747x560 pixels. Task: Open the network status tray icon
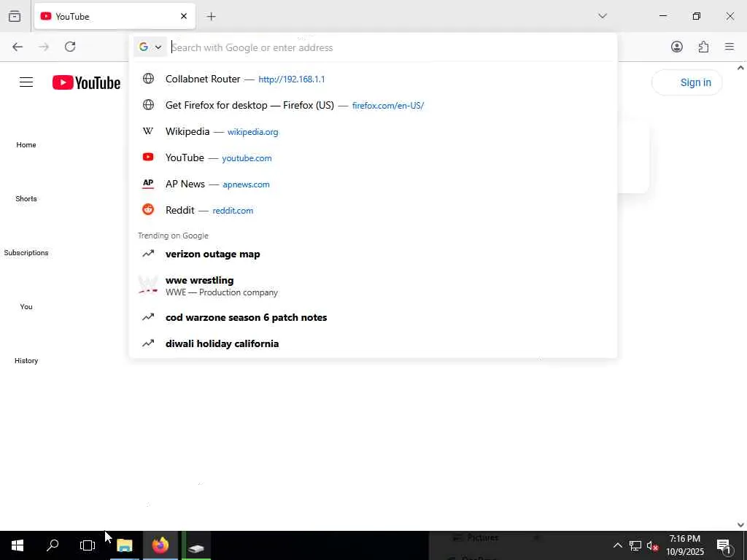635,545
